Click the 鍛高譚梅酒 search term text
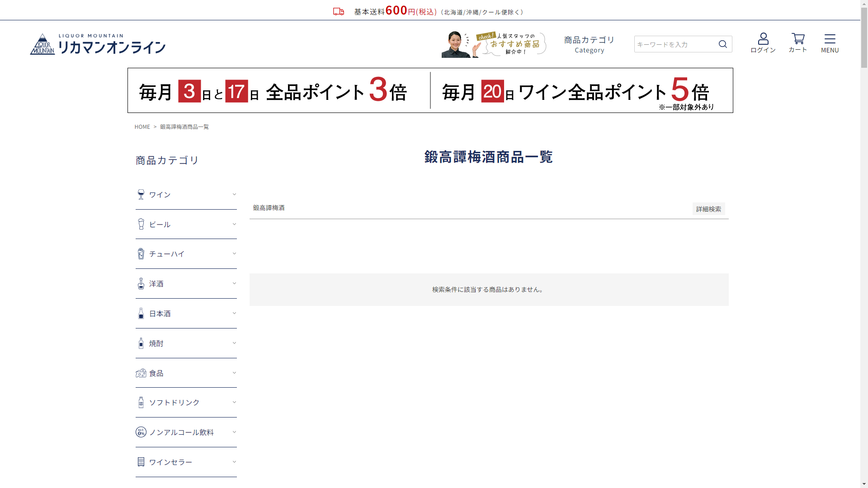The width and height of the screenshot is (868, 488). (x=269, y=207)
